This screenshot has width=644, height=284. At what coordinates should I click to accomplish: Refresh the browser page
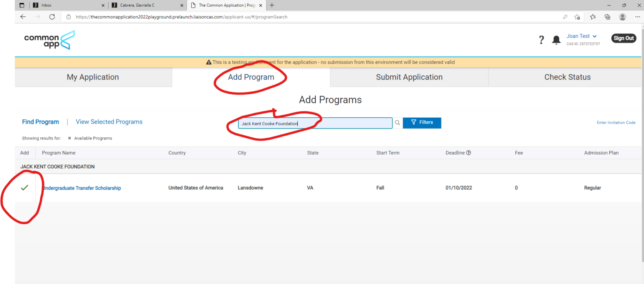[x=52, y=17]
